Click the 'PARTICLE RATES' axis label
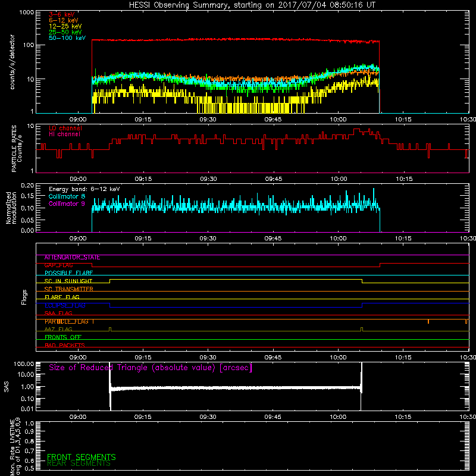476x476 pixels. [x=14, y=149]
